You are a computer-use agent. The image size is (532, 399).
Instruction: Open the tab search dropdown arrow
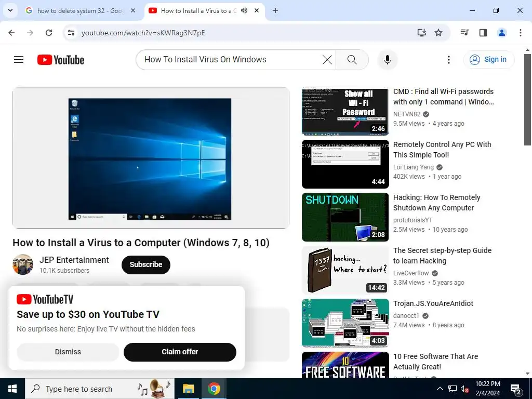click(x=10, y=10)
